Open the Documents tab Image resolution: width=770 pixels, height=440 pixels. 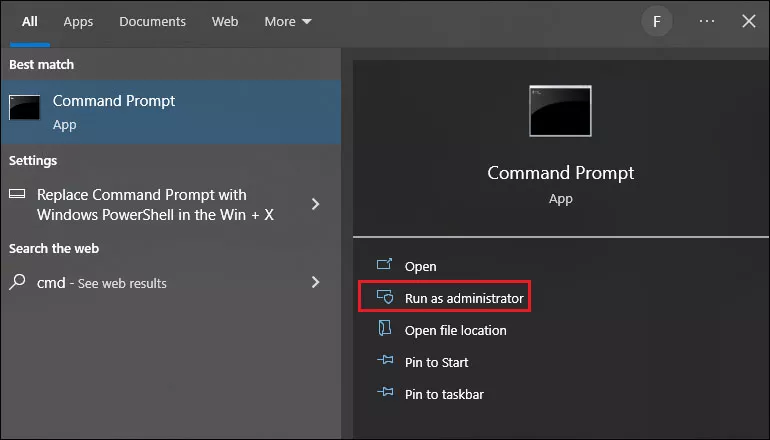tap(152, 22)
